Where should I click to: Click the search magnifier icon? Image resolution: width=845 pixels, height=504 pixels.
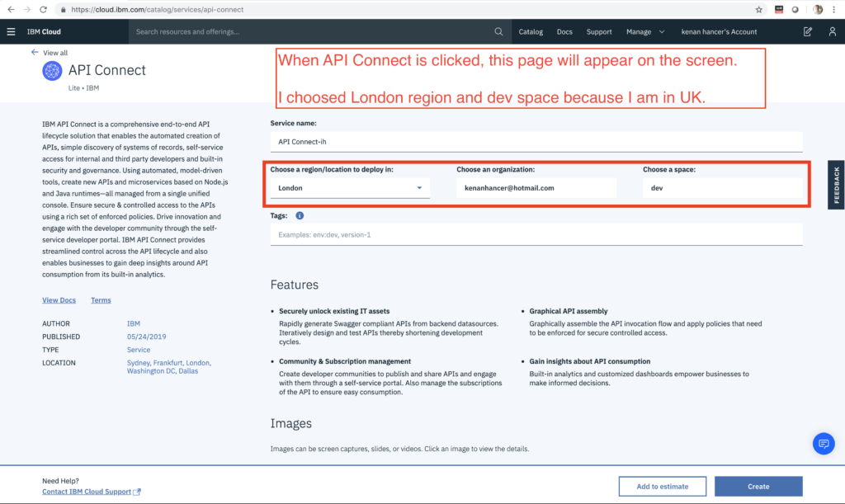tap(498, 32)
